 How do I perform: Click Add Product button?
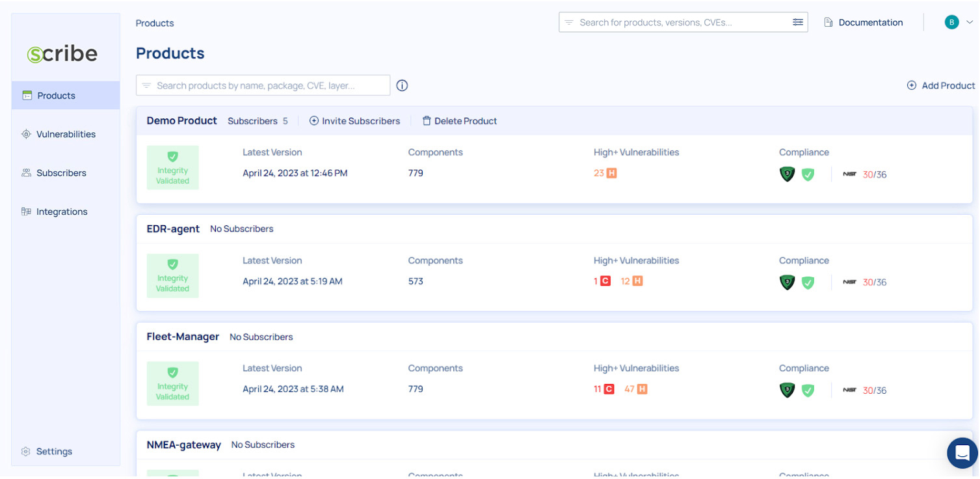(x=941, y=85)
